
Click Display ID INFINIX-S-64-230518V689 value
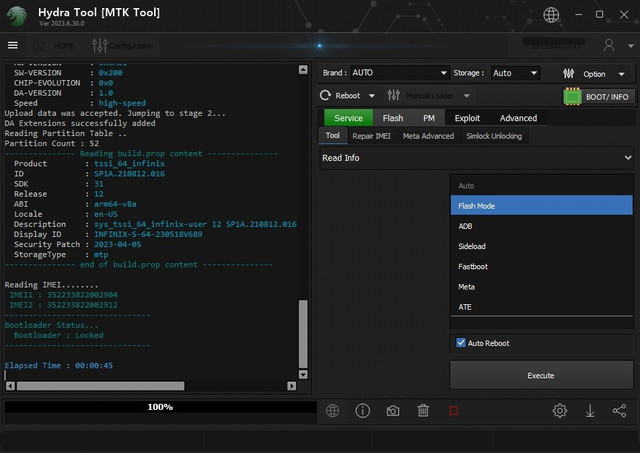[x=148, y=234]
